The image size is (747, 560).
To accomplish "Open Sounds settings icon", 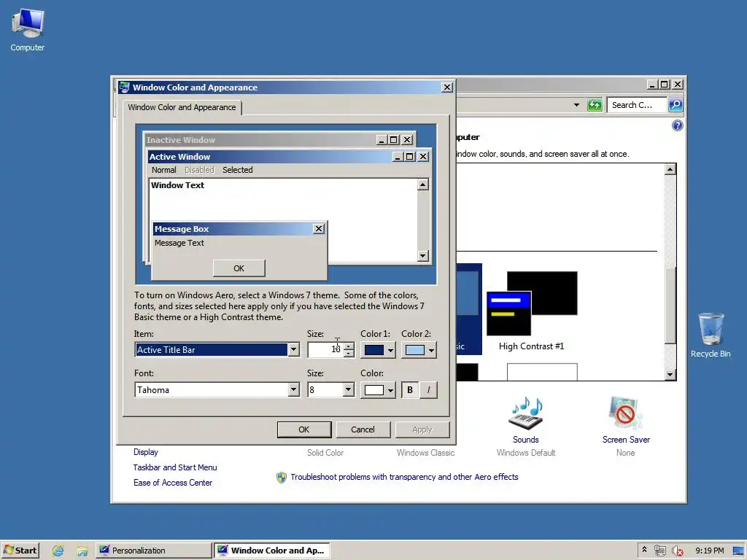I will (525, 413).
